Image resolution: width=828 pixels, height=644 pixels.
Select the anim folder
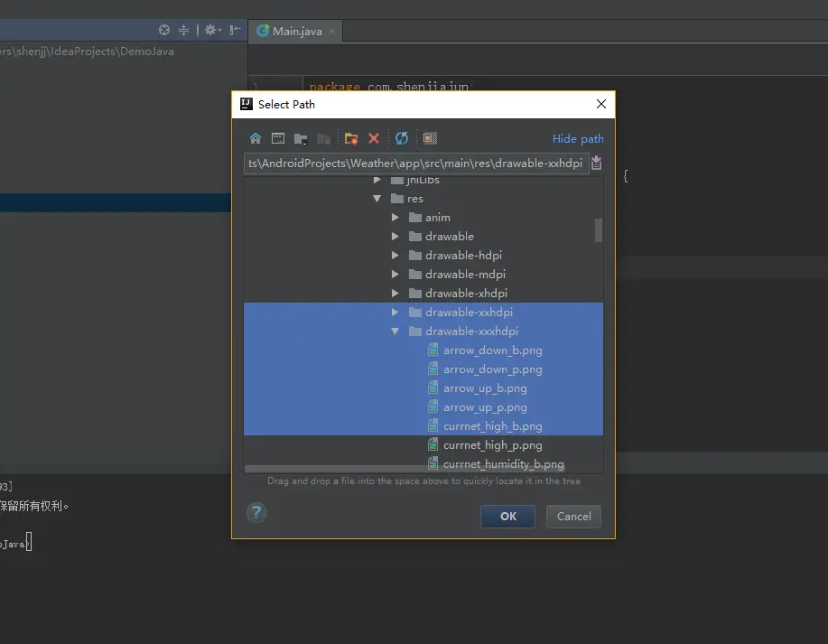tap(423, 218)
